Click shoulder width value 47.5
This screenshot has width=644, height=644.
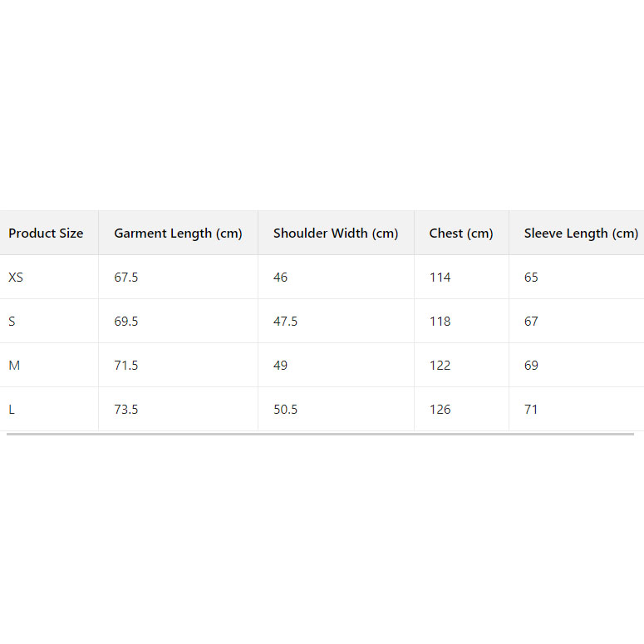pyautogui.click(x=285, y=322)
